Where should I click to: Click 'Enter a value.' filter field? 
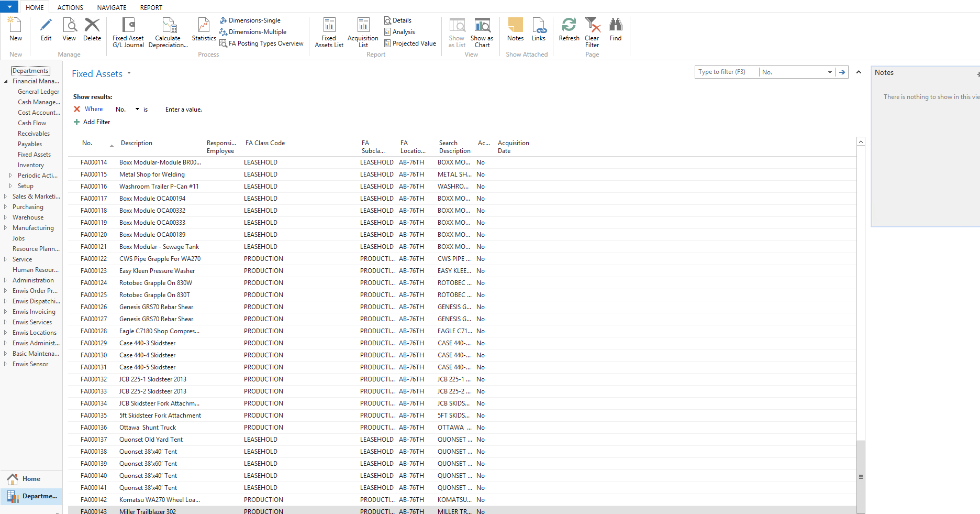tap(184, 110)
